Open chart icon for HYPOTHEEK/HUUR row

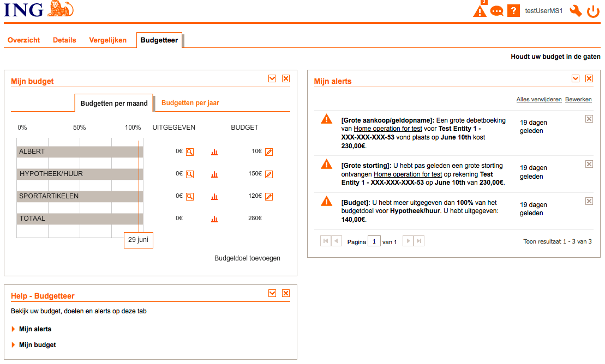214,174
